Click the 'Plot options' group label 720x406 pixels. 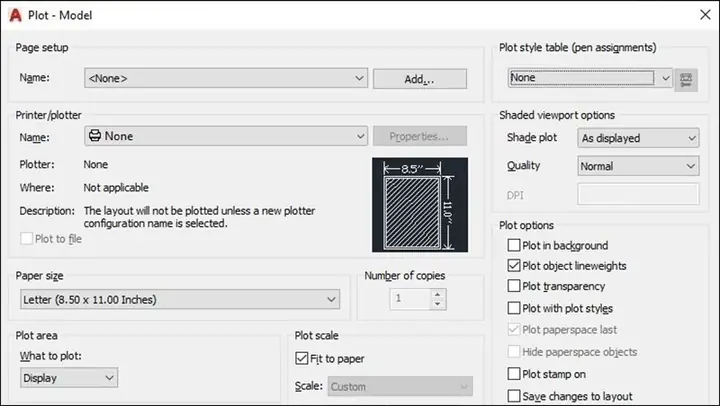[x=526, y=225]
